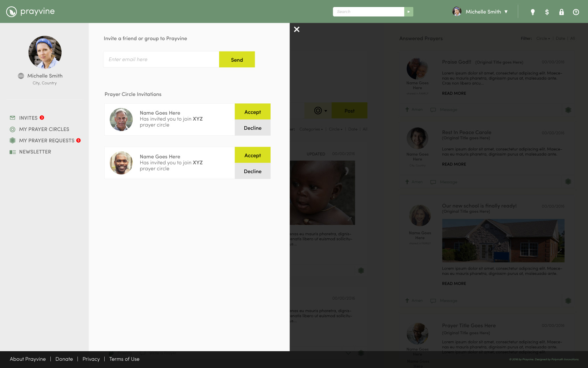Click Message icon under new school post
Viewport: 588px width, 368px height.
[433, 301]
